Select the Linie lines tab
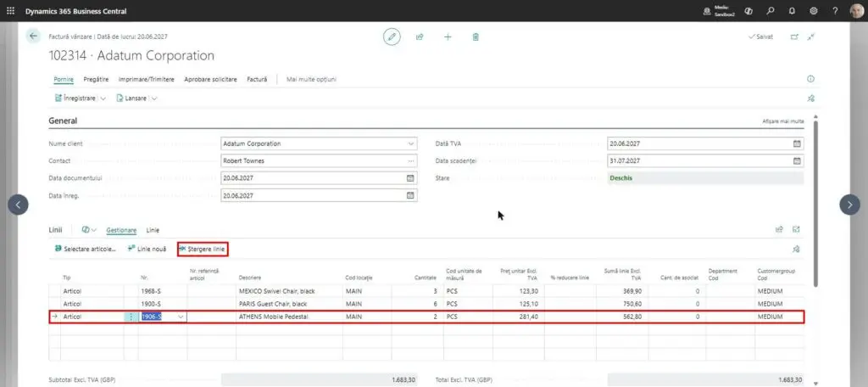This screenshot has width=868, height=387. pos(153,229)
